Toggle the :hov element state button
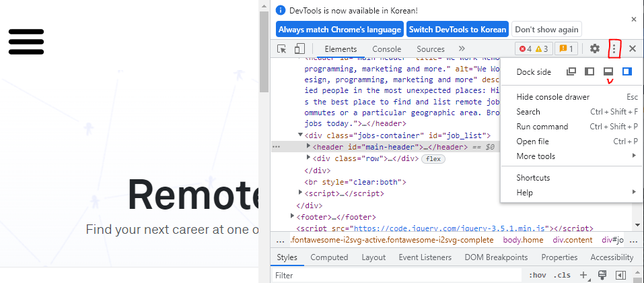Screen dimensions: 644x283 click(536, 275)
